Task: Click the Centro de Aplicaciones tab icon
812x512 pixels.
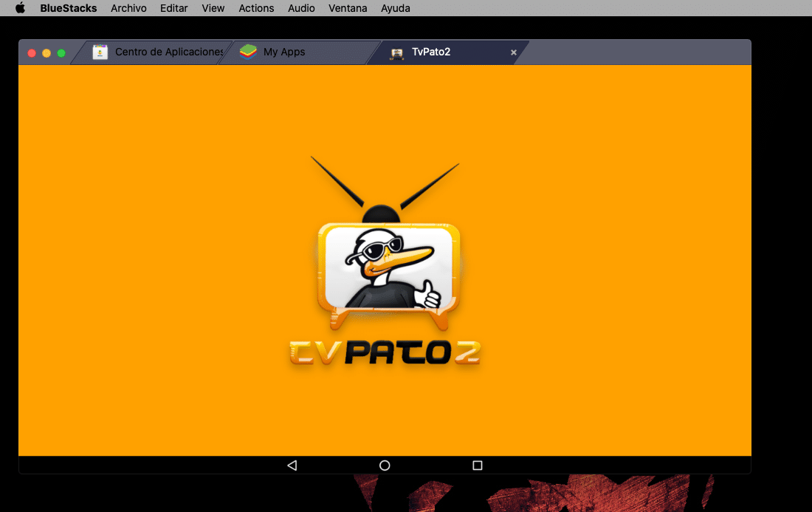Action: tap(100, 52)
